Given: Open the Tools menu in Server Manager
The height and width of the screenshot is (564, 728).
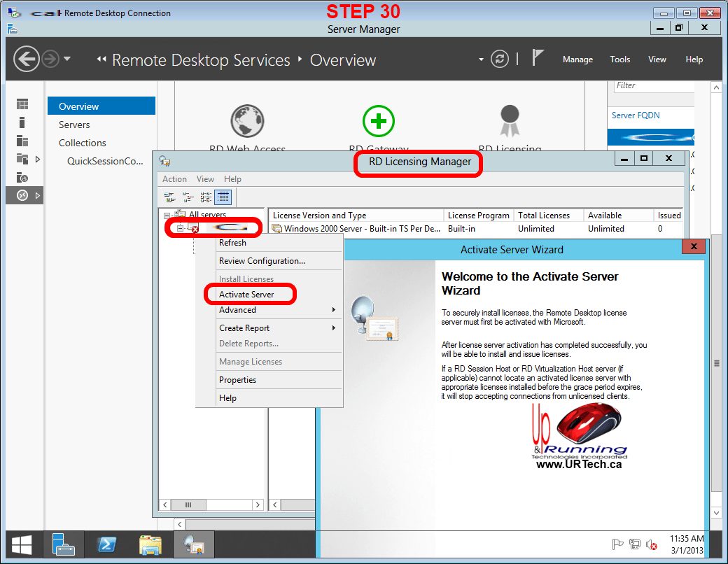Looking at the screenshot, I should (619, 59).
